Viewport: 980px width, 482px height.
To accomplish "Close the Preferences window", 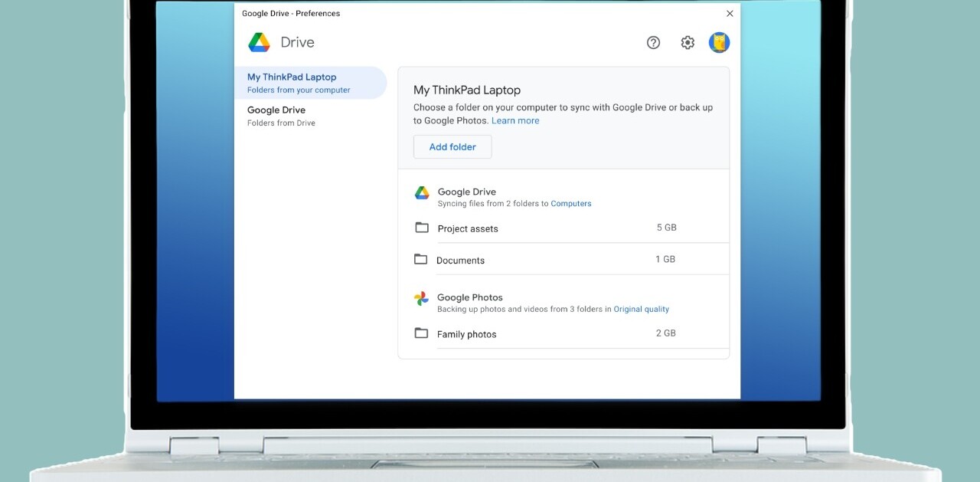I will [x=730, y=14].
